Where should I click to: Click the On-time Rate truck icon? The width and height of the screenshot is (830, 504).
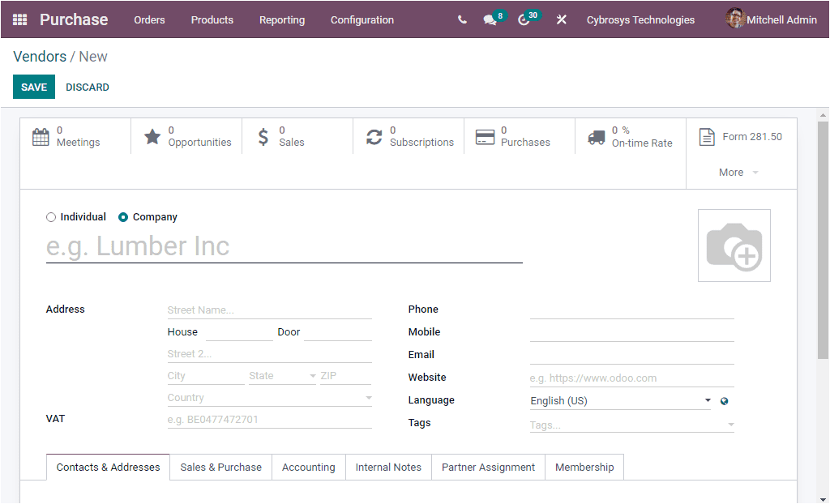point(596,136)
